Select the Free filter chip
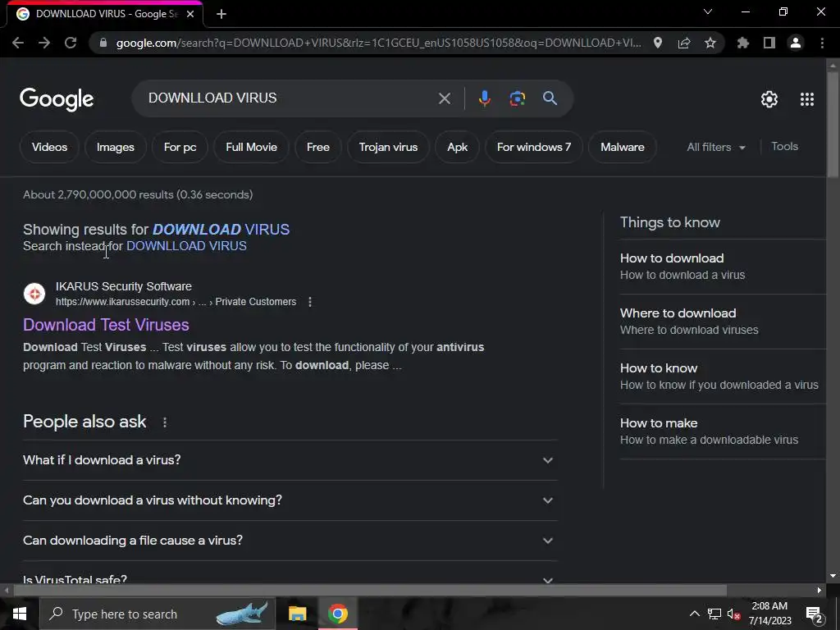This screenshot has width=840, height=630. click(x=318, y=147)
